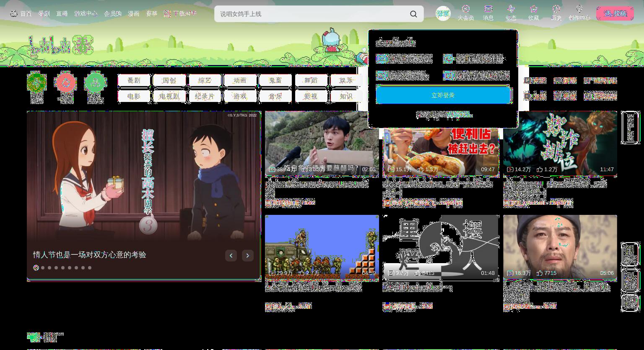
Task: Click the bilibili logo on the banner
Action: pos(60,45)
